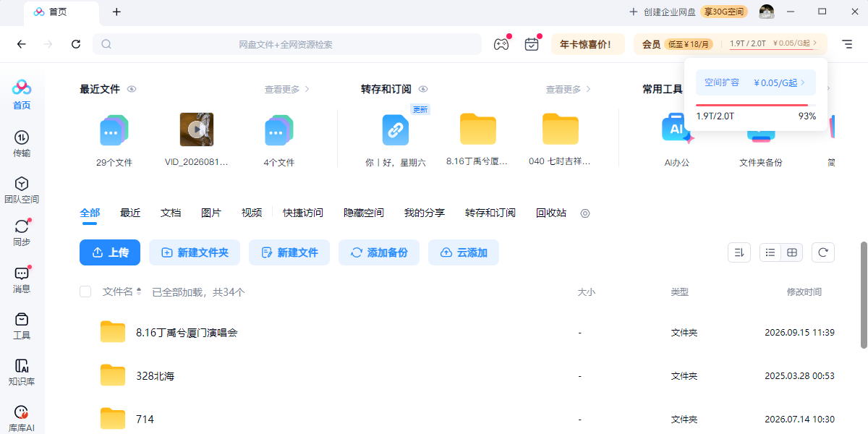868x434 pixels.
Task: Click the 年卡惊喜价! promo button
Action: [x=588, y=44]
